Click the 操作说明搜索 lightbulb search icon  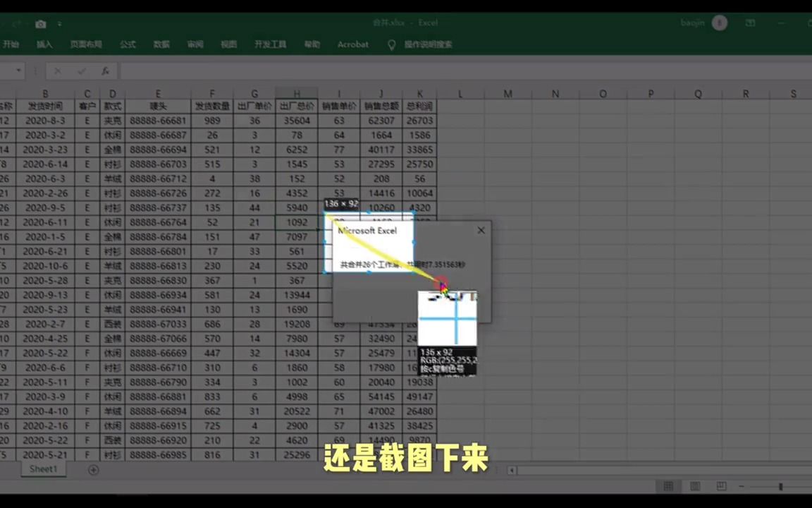(x=392, y=44)
